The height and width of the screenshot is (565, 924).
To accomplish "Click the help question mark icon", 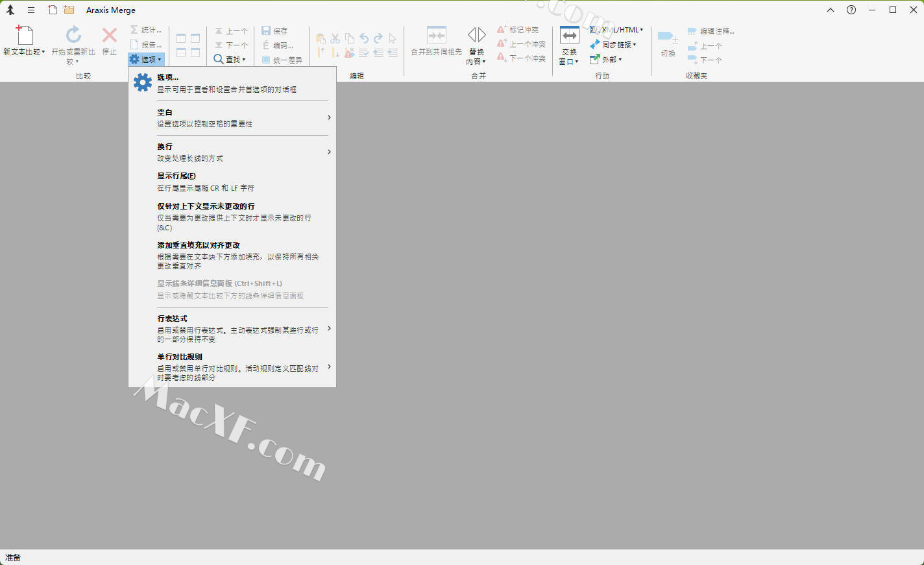I will 851,10.
